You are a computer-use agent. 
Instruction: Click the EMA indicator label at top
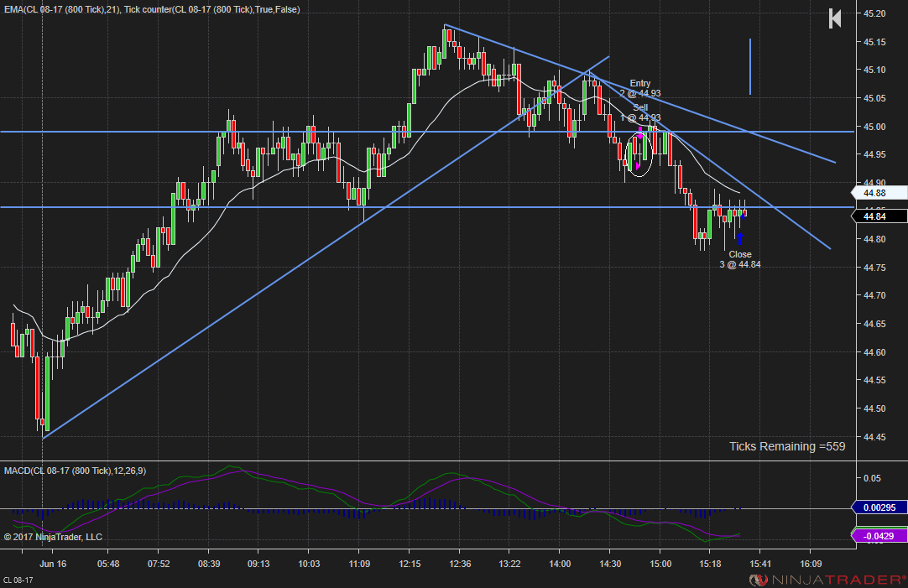tap(152, 10)
